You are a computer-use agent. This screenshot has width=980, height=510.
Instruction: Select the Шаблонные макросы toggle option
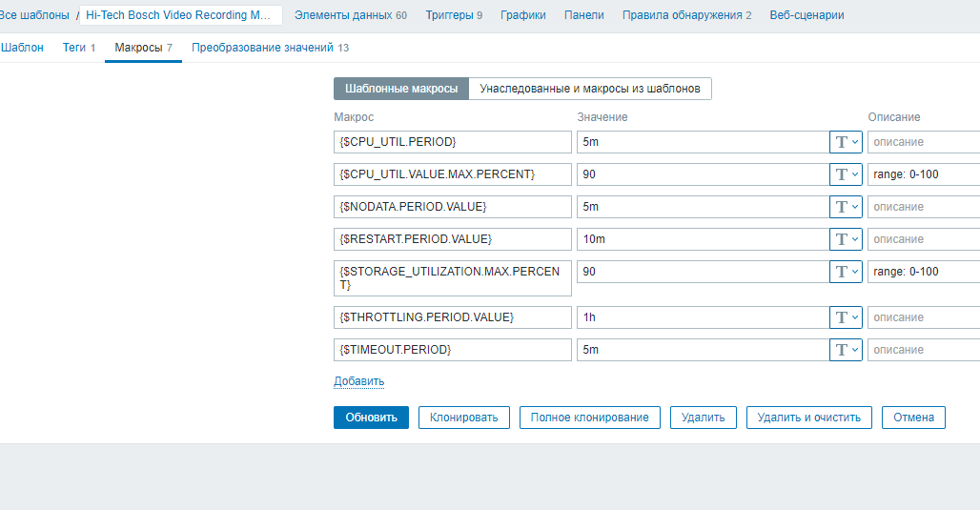[x=400, y=89]
